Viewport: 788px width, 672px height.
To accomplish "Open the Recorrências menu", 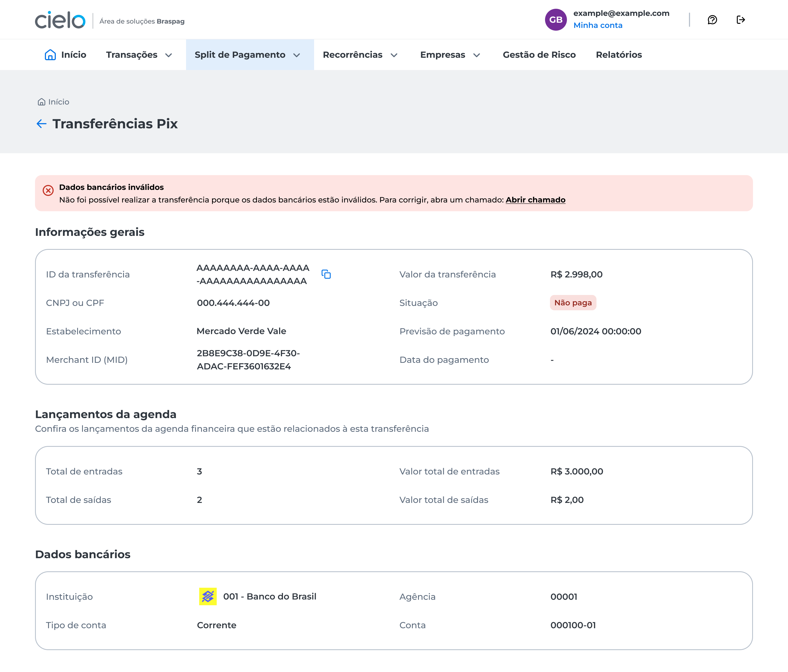I will click(x=360, y=55).
